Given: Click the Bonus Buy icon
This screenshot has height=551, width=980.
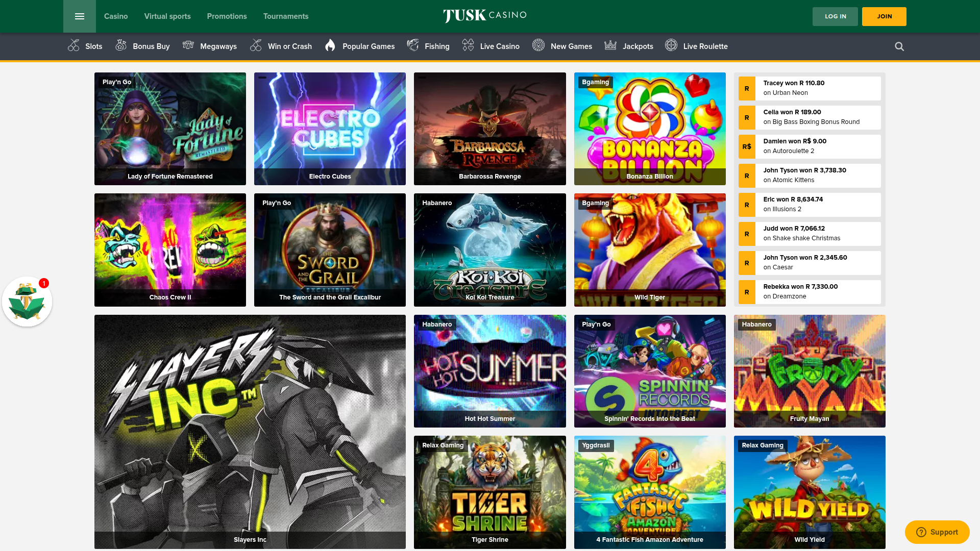Looking at the screenshot, I should (121, 45).
